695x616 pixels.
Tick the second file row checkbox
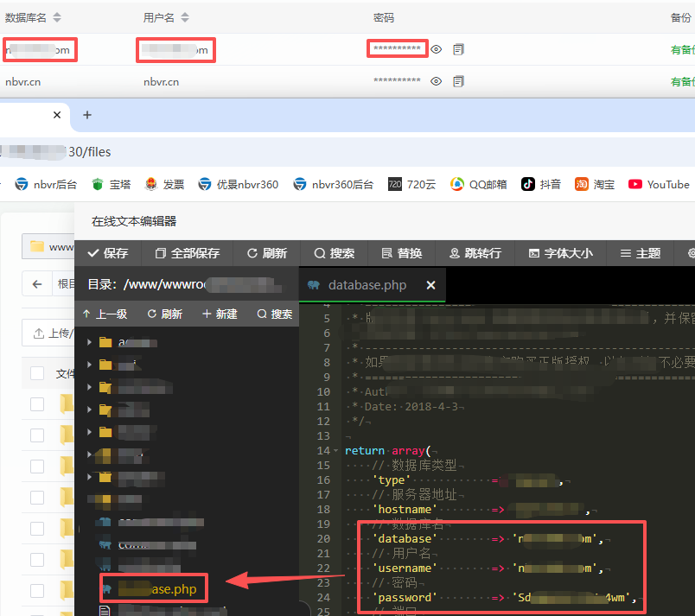point(37,435)
